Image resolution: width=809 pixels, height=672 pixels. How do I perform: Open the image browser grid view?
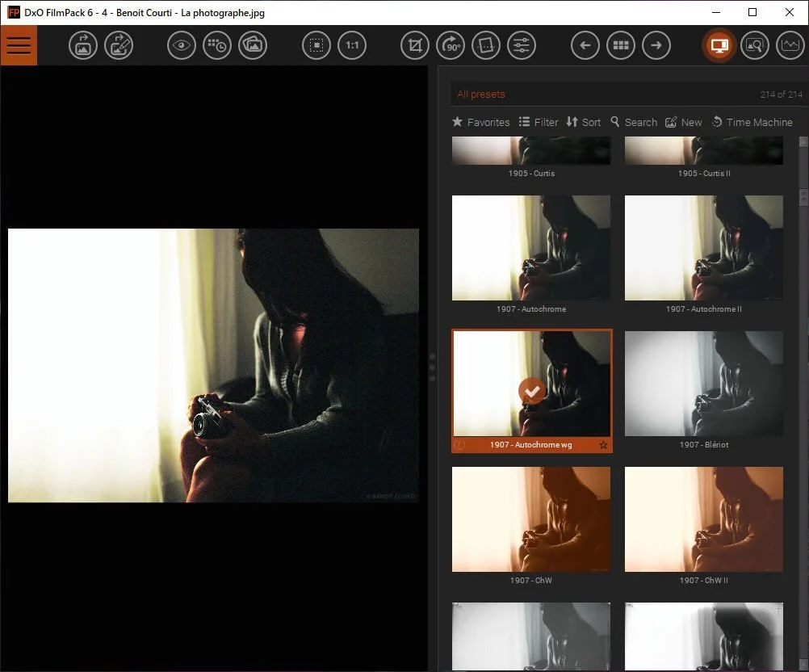tap(621, 45)
